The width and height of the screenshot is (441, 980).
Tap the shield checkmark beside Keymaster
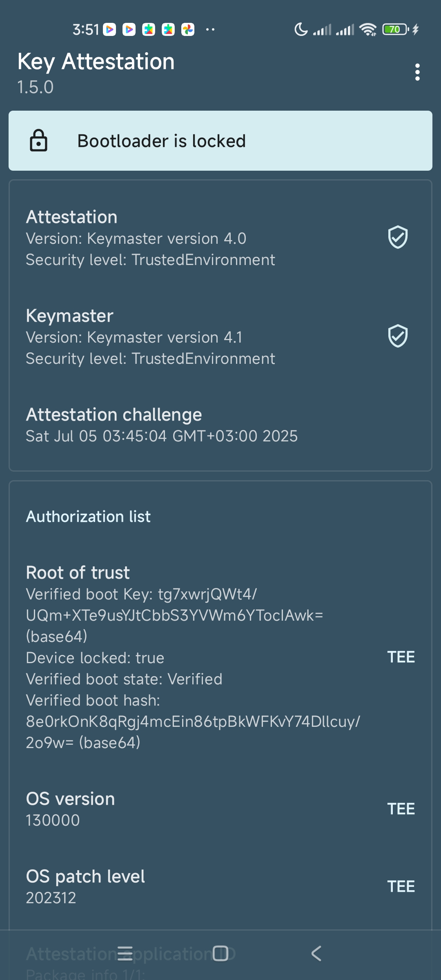tap(398, 336)
